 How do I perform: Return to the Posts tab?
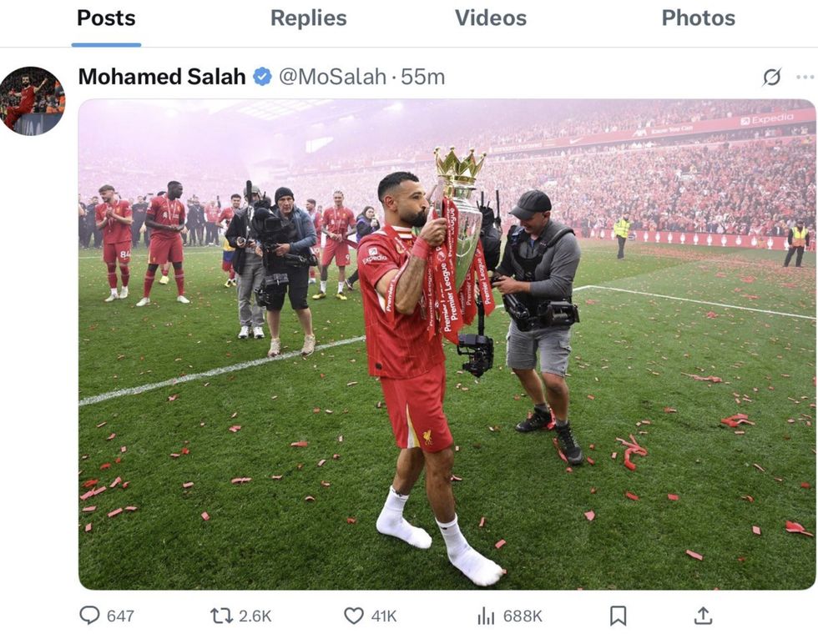pos(106,18)
